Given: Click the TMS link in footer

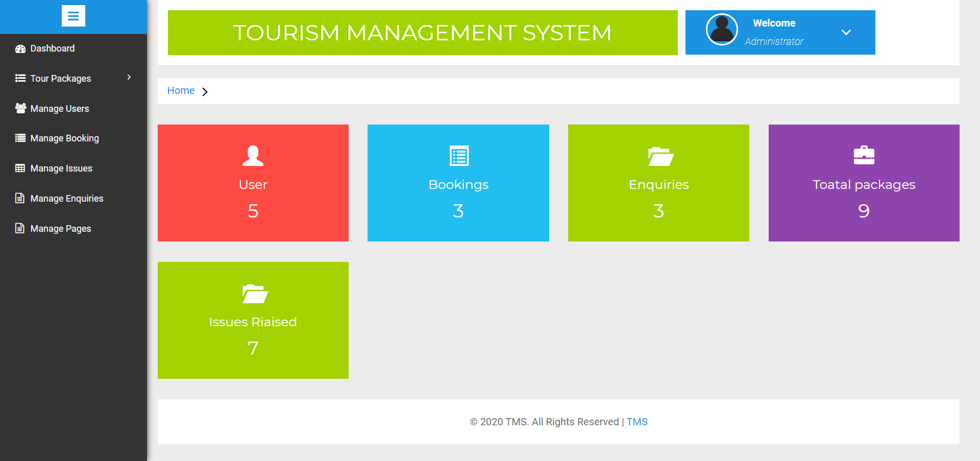Looking at the screenshot, I should [x=636, y=422].
